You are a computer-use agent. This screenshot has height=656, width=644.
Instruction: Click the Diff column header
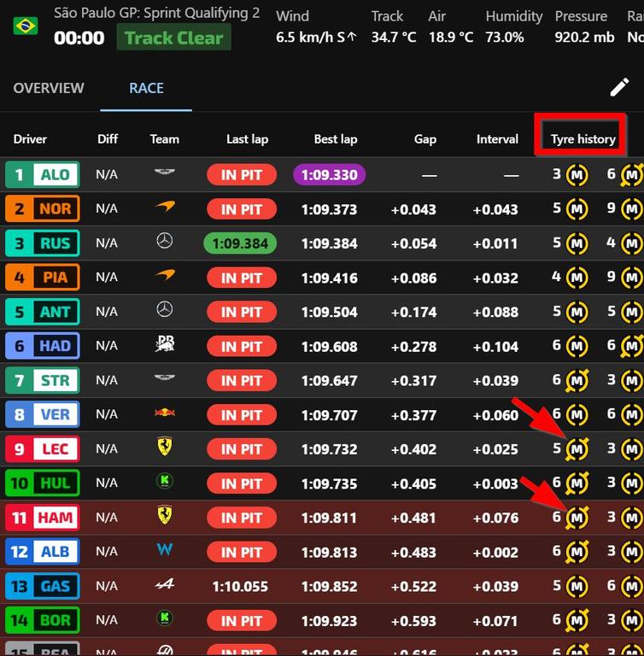point(108,139)
